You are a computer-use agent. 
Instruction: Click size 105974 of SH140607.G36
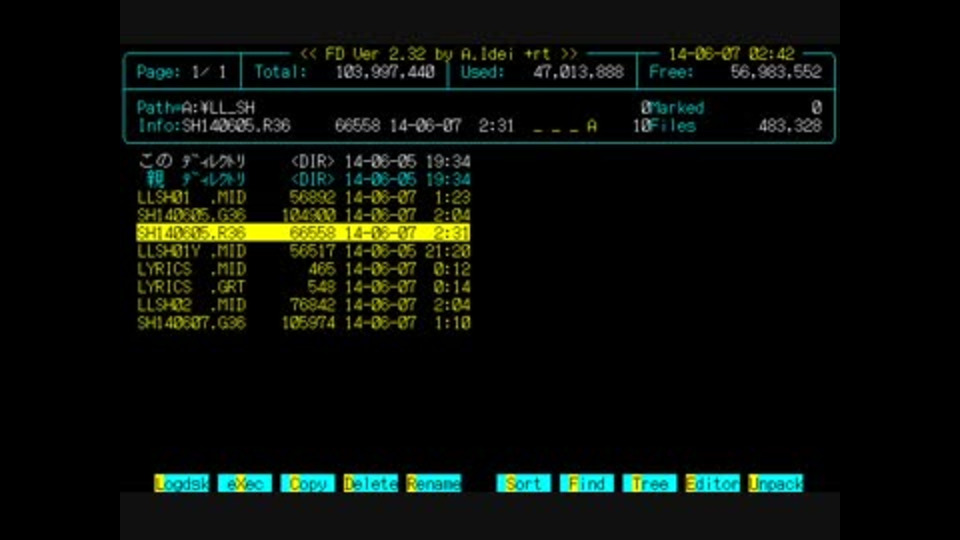click(x=309, y=323)
